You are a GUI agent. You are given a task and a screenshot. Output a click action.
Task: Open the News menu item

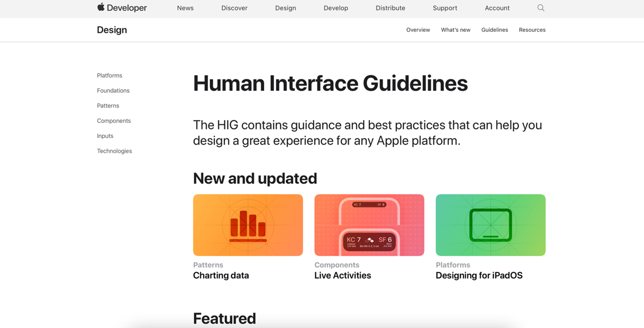(185, 8)
